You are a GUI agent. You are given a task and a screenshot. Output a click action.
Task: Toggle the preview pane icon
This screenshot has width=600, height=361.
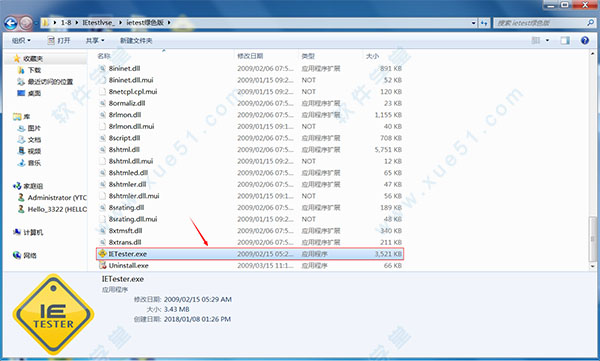pos(565,40)
